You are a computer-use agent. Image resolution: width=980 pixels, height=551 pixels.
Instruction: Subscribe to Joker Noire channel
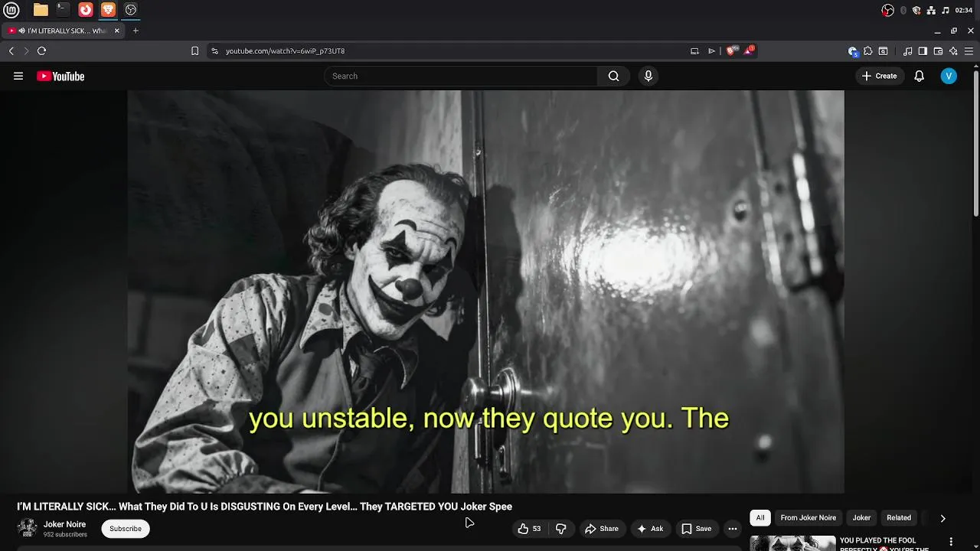click(126, 529)
